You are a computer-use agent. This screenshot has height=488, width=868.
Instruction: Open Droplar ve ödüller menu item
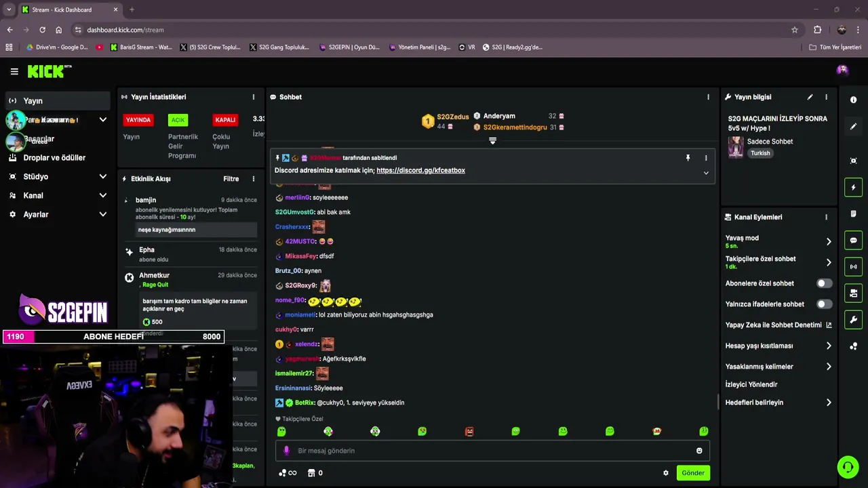click(54, 157)
